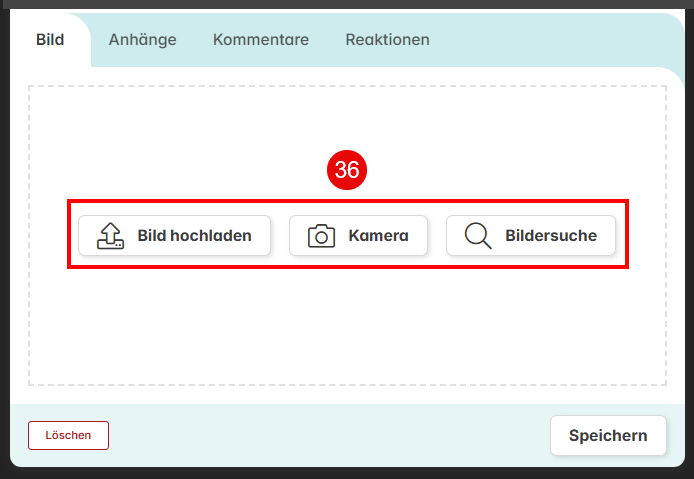
Task: Open the Anhänge tab
Action: pos(143,40)
